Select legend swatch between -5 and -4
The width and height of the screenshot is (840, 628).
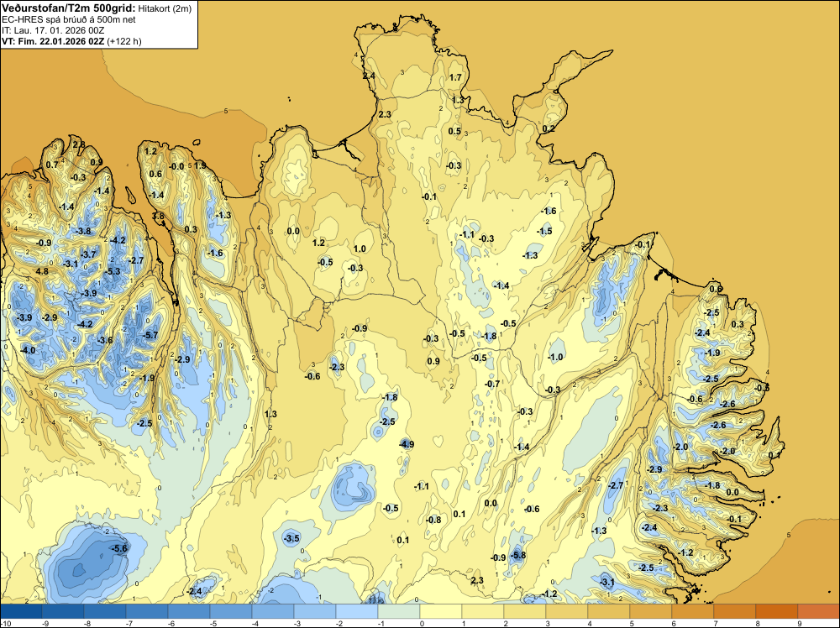231,611
